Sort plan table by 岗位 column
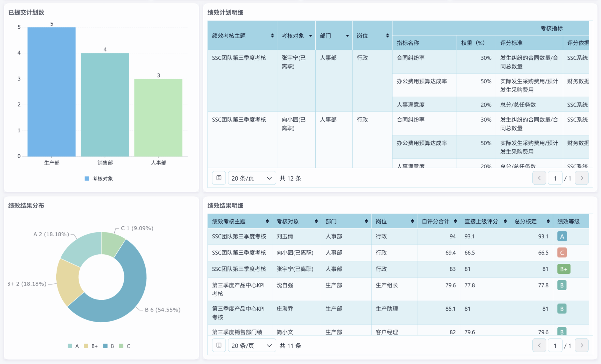The width and height of the screenshot is (601, 364). click(x=387, y=36)
